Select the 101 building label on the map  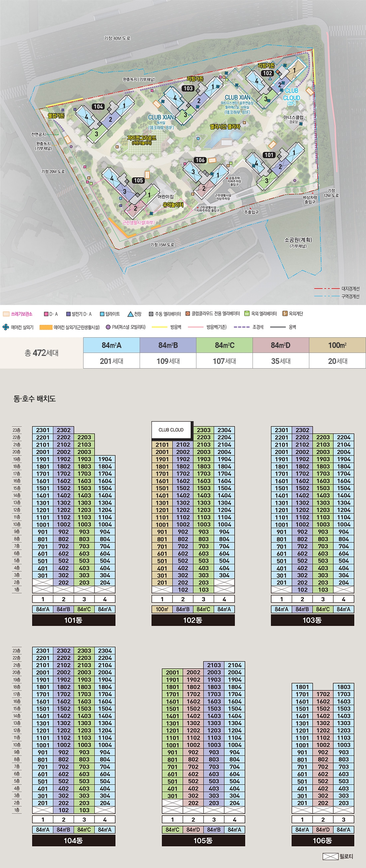tap(269, 155)
